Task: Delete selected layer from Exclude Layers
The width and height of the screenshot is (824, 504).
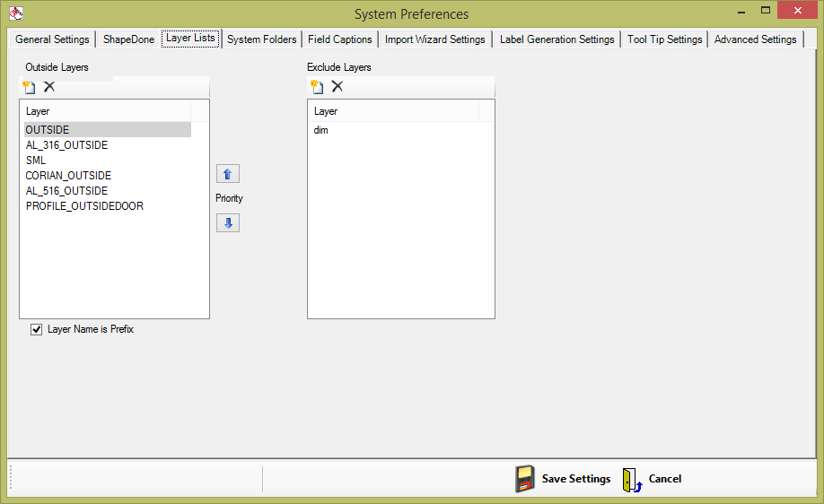Action: (337, 87)
